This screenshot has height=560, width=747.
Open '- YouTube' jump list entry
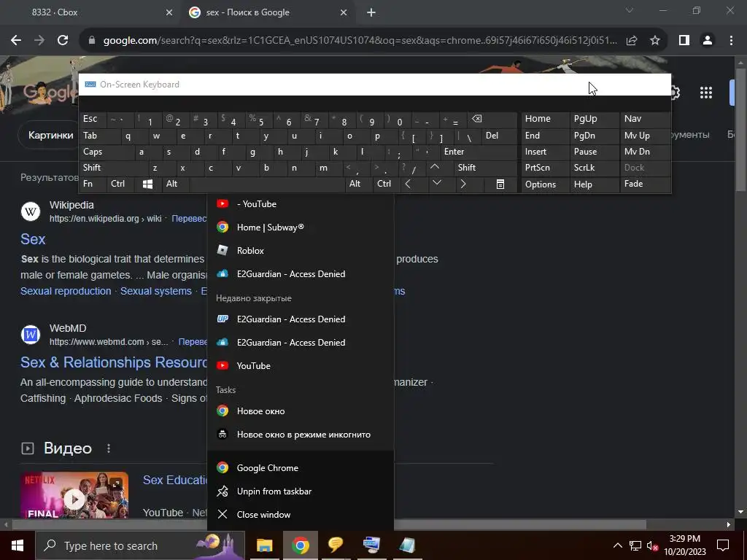click(301, 204)
